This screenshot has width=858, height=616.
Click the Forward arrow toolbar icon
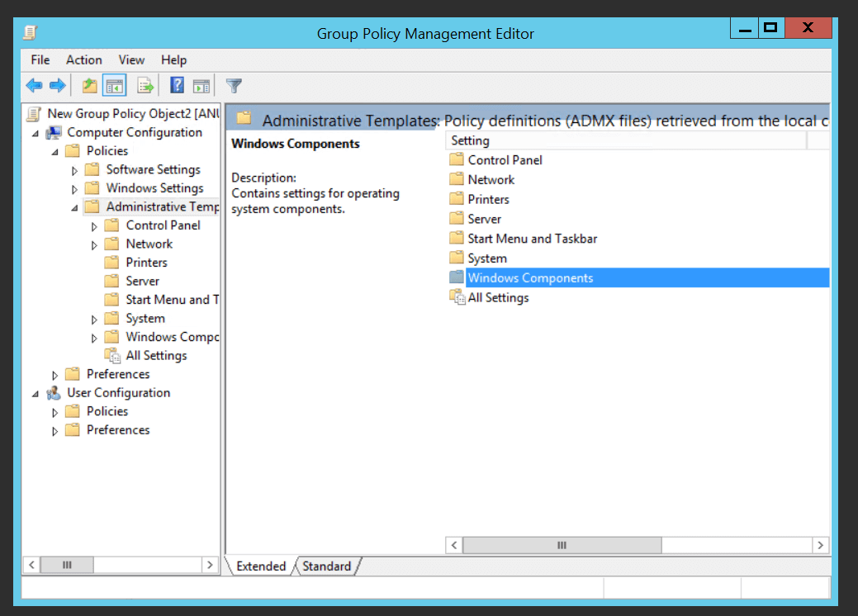pos(57,85)
